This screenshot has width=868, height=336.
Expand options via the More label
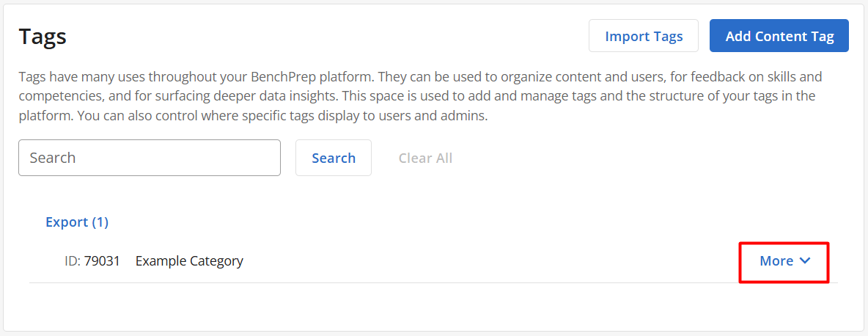[x=776, y=260]
